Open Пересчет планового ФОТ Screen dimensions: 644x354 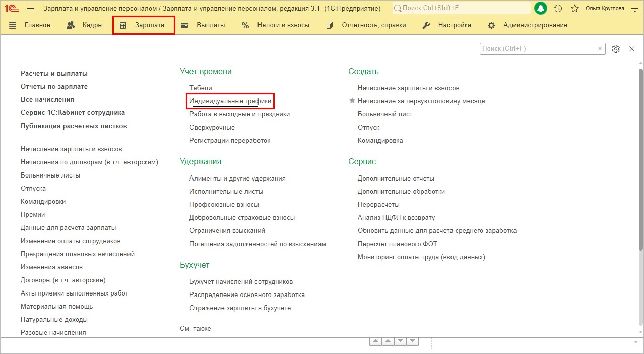(x=398, y=244)
